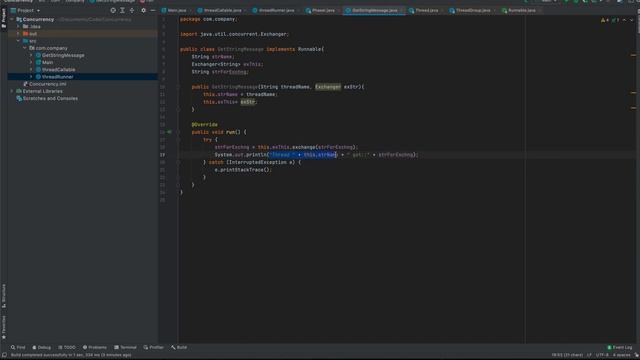Open the Terminal tool window
Image resolution: width=640 pixels, height=360 pixels.
[125, 347]
